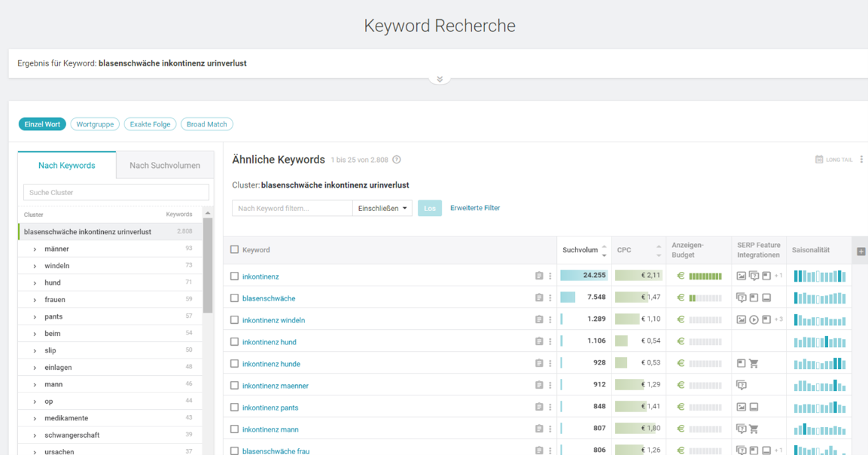Select the Einzel Wort filter pill

[42, 124]
